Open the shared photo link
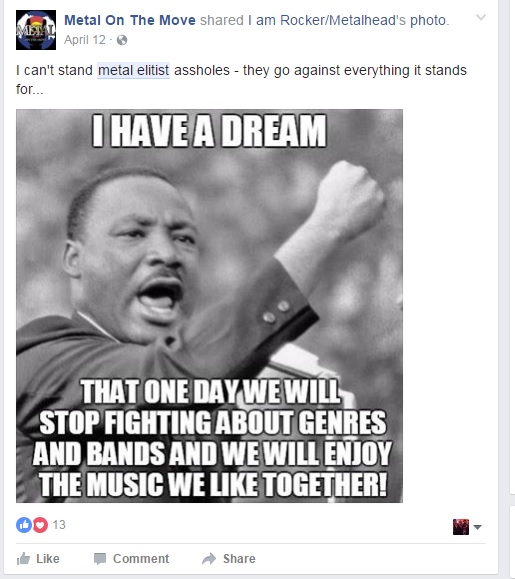The width and height of the screenshot is (515, 579). (428, 20)
